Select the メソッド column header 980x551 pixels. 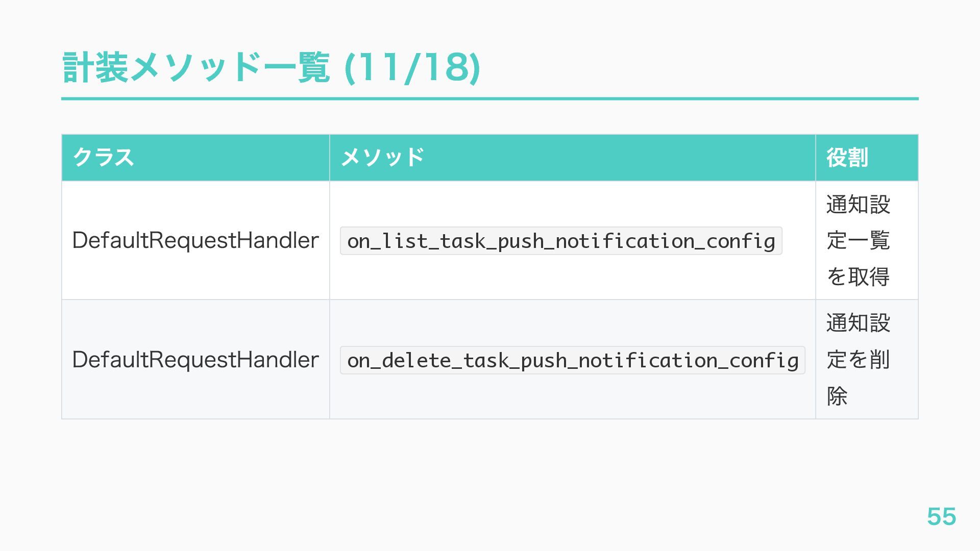382,157
